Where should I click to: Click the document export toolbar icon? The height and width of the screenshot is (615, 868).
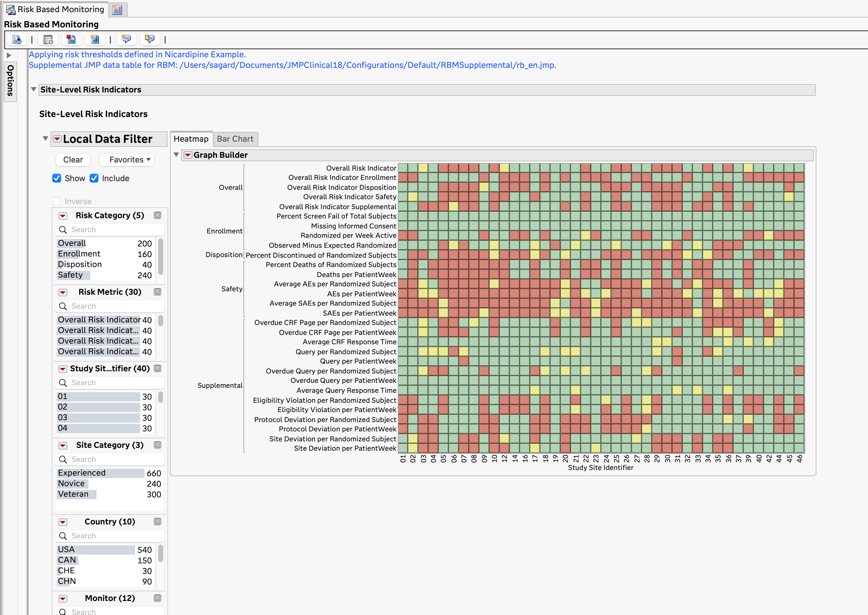pos(17,40)
